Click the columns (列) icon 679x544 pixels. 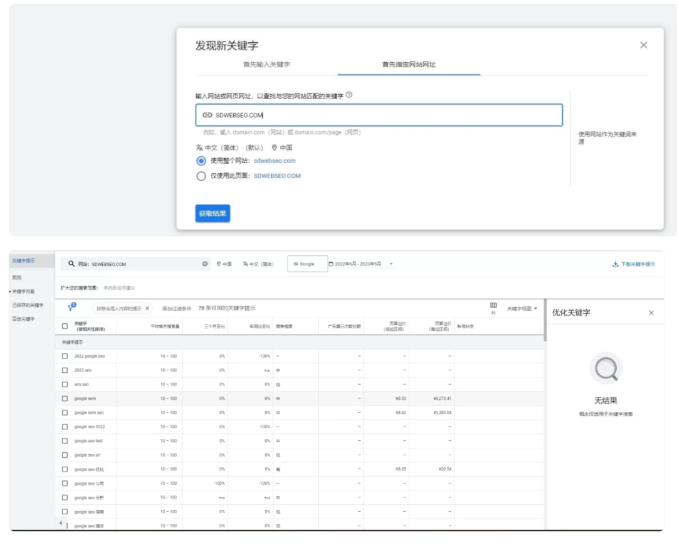pyautogui.click(x=493, y=308)
